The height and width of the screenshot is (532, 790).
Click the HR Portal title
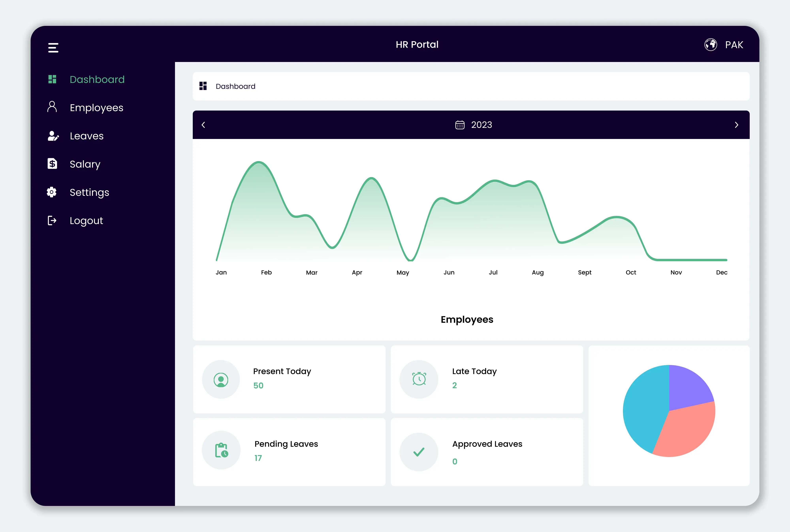417,44
